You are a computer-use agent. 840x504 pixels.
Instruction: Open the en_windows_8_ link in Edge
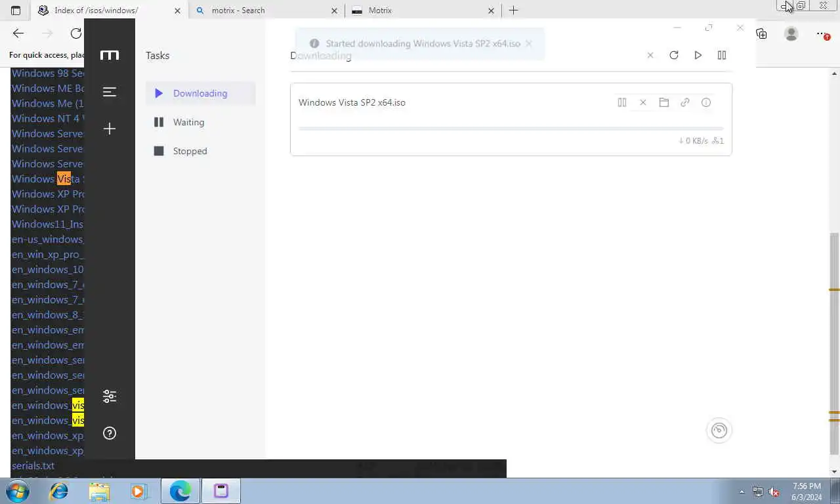(48, 314)
